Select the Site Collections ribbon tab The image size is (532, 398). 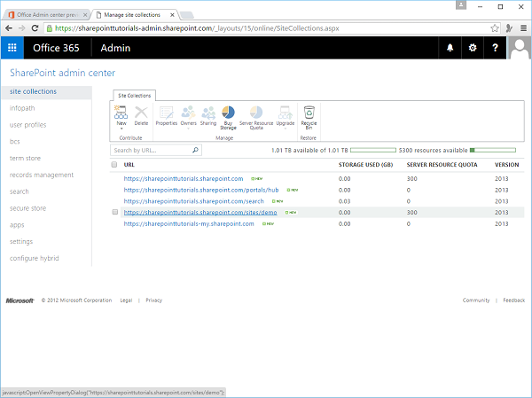(x=134, y=95)
